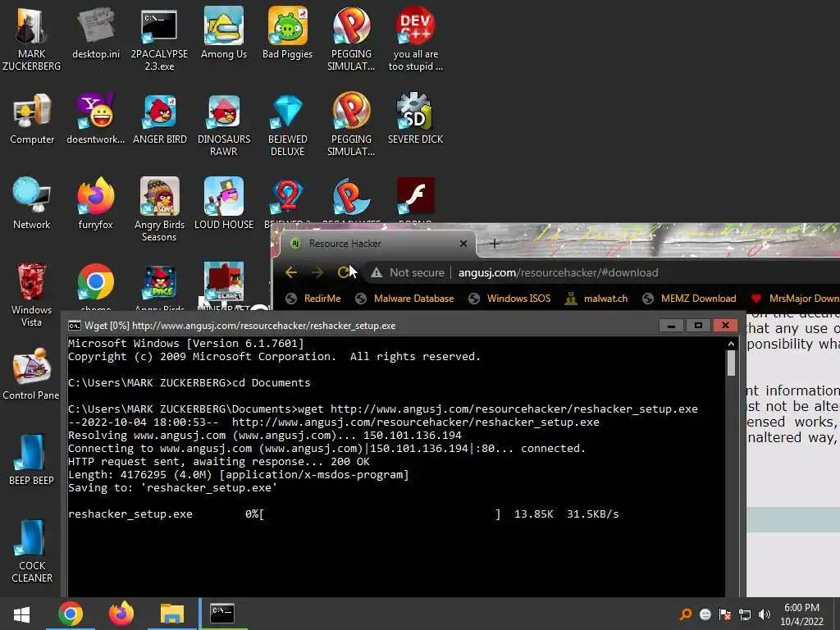Click the network tray icon
The height and width of the screenshot is (630, 840).
[745, 614]
